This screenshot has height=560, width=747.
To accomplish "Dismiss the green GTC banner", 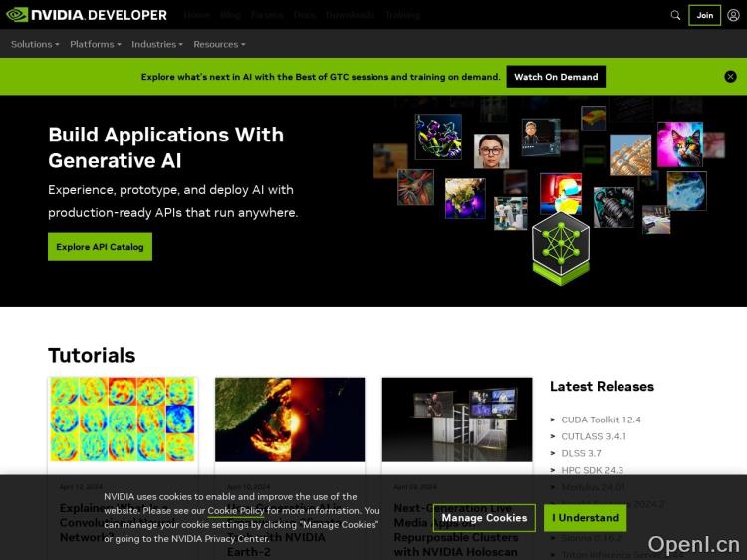I will [730, 76].
